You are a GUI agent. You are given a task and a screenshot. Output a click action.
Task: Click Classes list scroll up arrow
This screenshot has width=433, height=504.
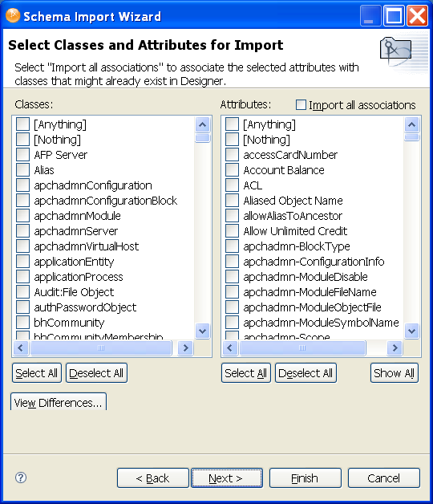(x=202, y=124)
